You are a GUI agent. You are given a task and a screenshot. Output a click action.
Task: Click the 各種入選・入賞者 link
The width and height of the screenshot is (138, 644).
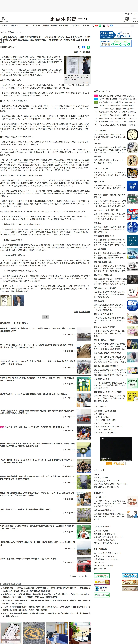click(x=101, y=531)
